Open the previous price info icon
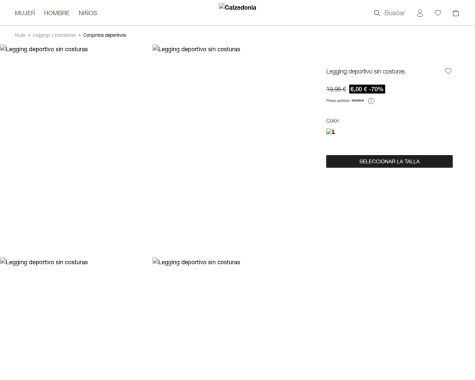Image resolution: width=475 pixels, height=380 pixels. 371,101
